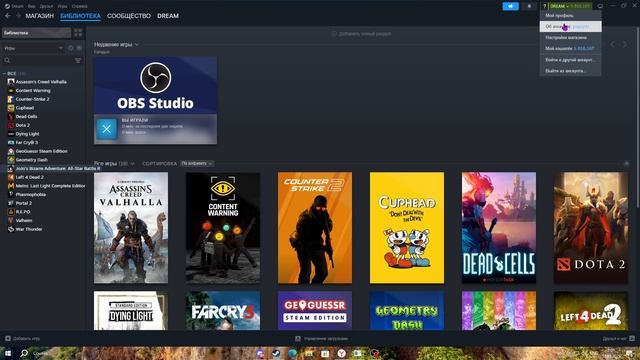Select Assassin's Creed Valhalla in sidebar
Screen dimensions: 640x360
(x=41, y=82)
